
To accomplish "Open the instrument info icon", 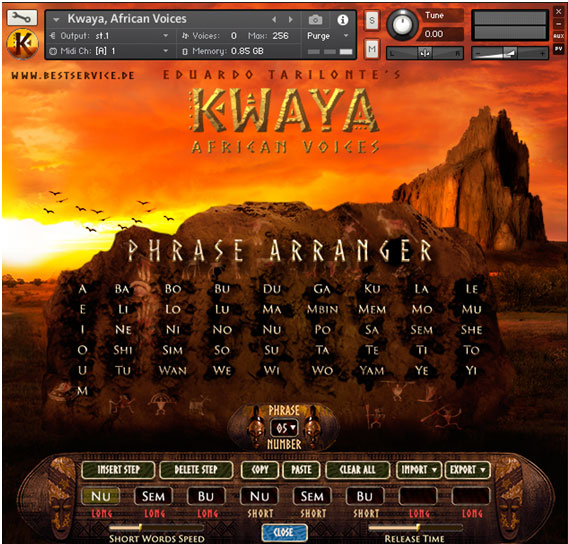I will tap(342, 20).
